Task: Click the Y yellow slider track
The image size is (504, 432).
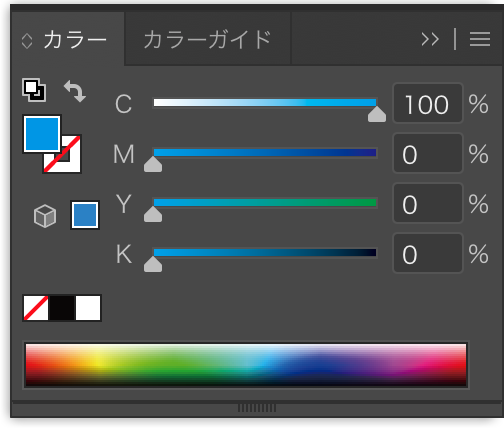Action: pos(265,202)
